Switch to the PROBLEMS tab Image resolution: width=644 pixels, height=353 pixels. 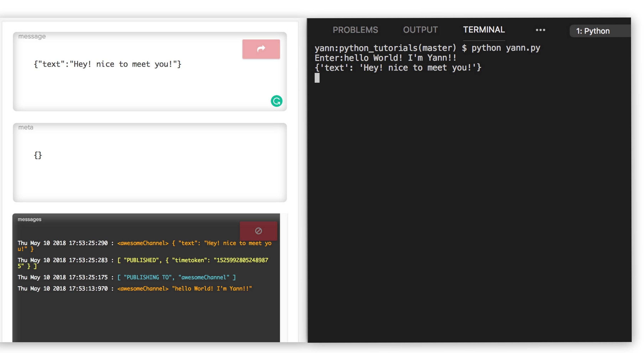click(355, 30)
